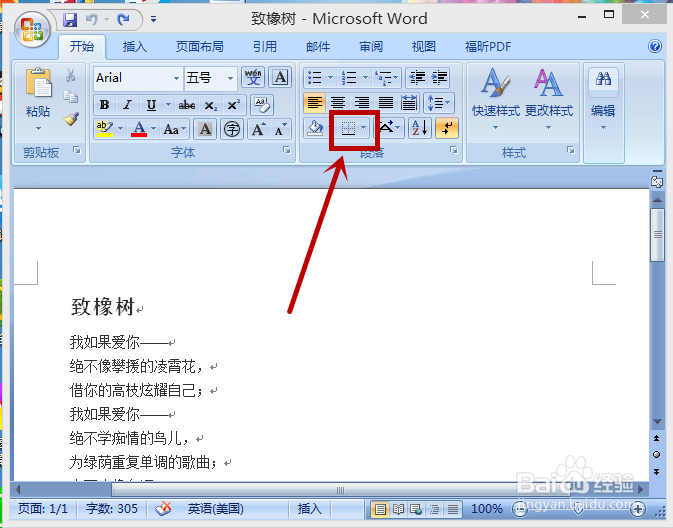Justify the paragraph text
The image size is (673, 528).
[x=385, y=103]
